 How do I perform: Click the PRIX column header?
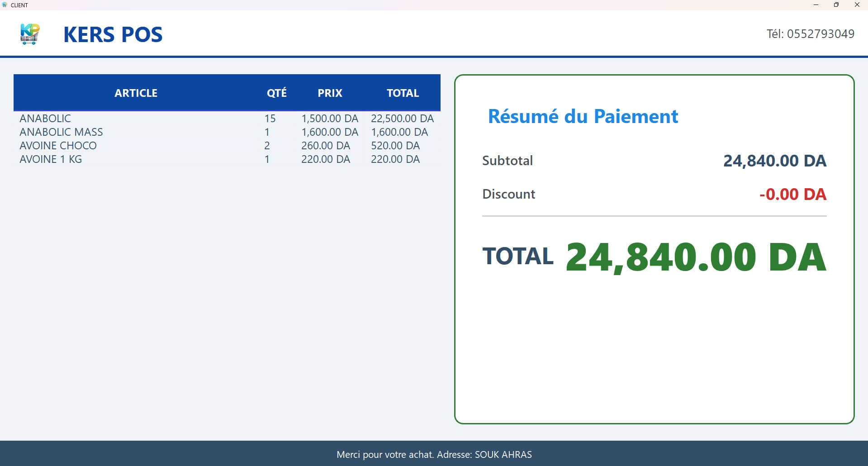coord(330,93)
